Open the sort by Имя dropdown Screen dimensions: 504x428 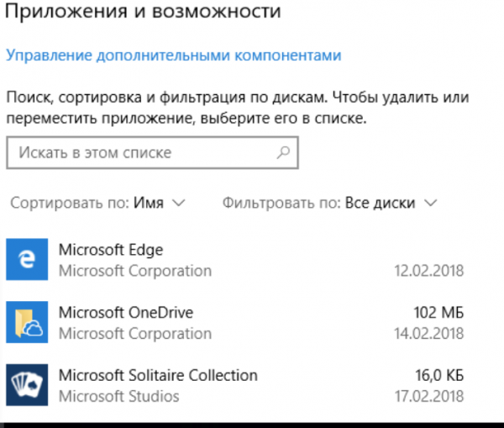pos(97,203)
